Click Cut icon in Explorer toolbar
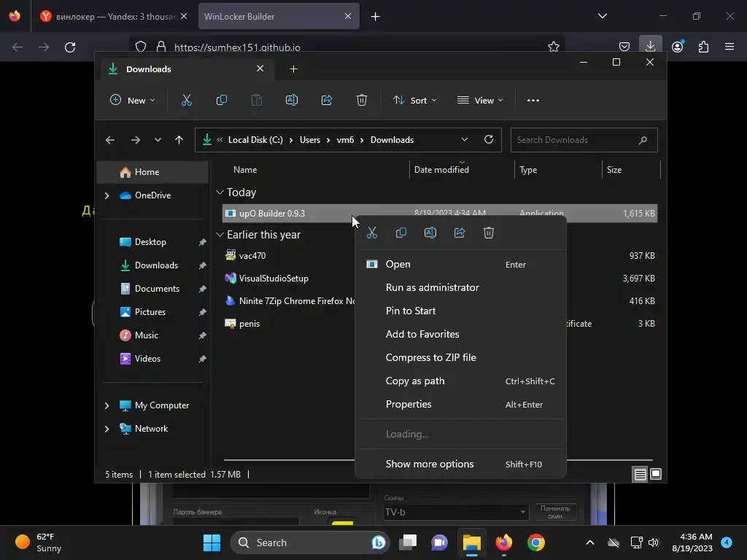This screenshot has height=560, width=747. [186, 101]
